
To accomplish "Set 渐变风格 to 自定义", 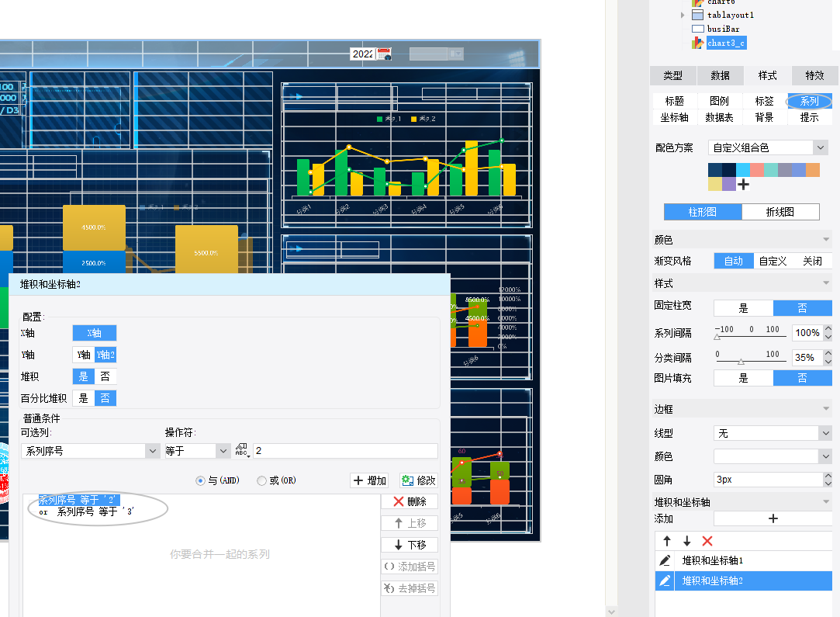I will tap(773, 261).
